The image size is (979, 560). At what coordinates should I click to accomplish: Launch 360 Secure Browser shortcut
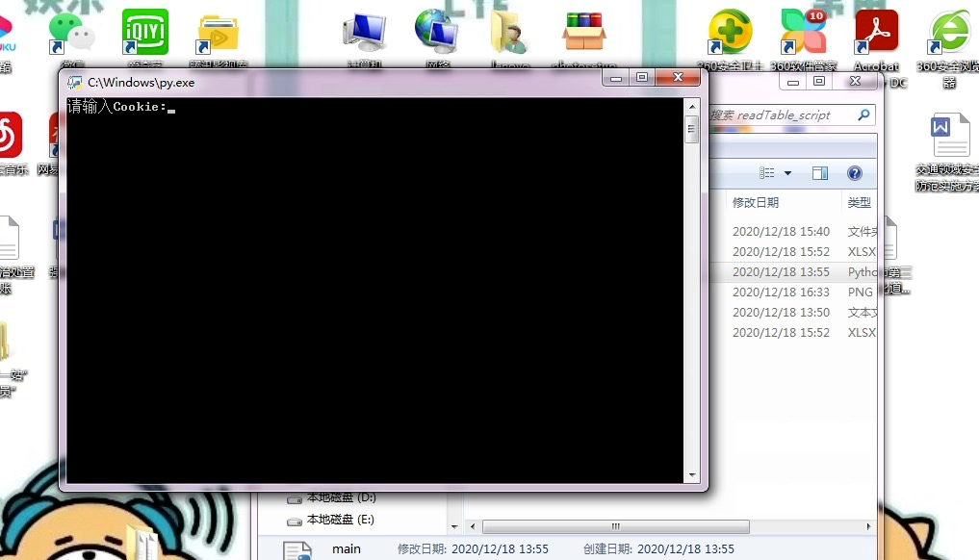[x=950, y=31]
